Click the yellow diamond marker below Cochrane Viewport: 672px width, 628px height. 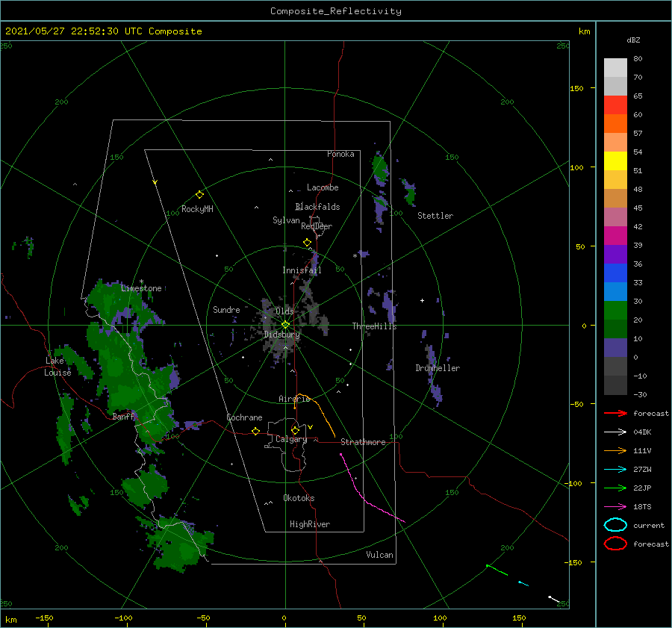click(x=255, y=431)
